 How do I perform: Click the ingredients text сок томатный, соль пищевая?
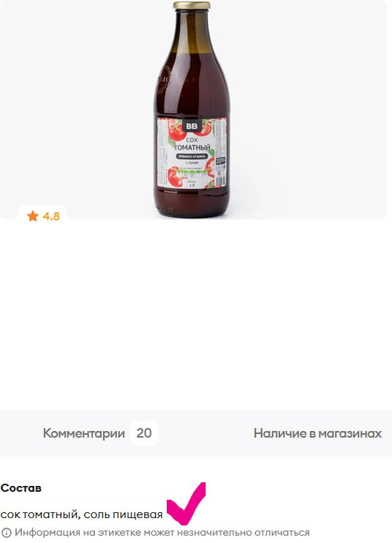tap(82, 514)
